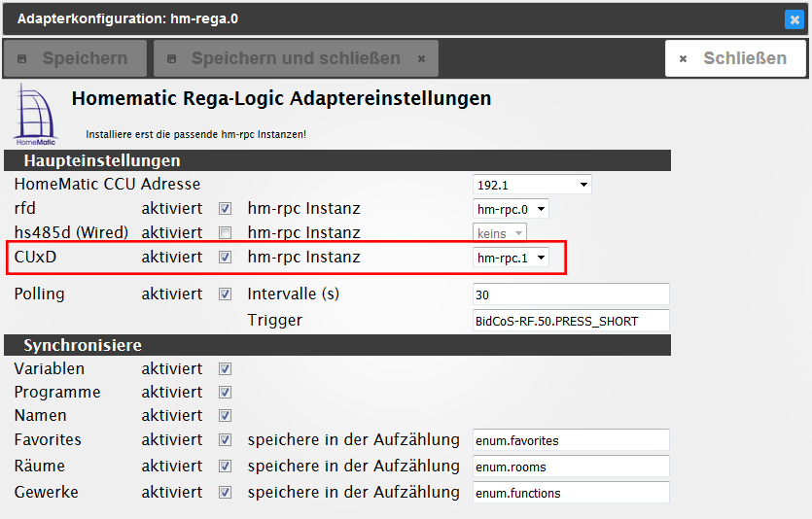The height and width of the screenshot is (519, 812).
Task: Click Speichern und schließen button
Action: (296, 58)
